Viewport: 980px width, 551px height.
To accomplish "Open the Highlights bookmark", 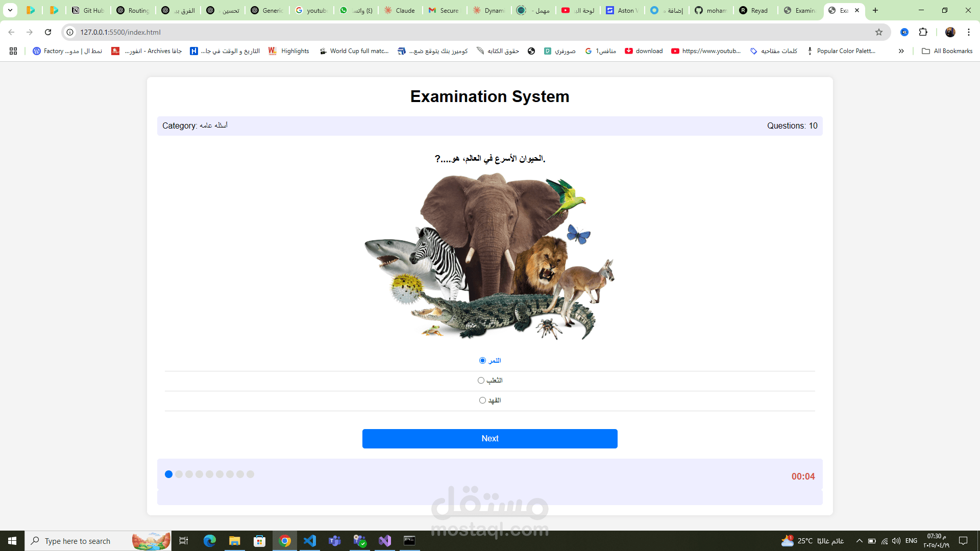I will click(x=289, y=51).
